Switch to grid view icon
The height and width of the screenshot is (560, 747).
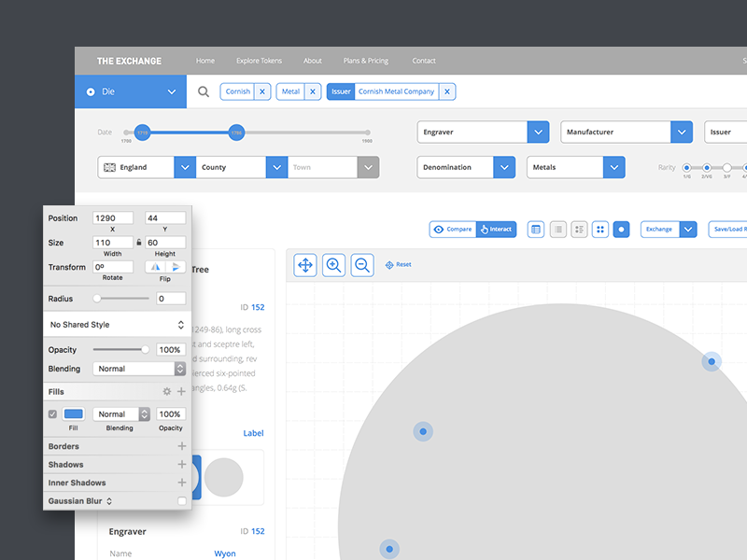(x=600, y=229)
